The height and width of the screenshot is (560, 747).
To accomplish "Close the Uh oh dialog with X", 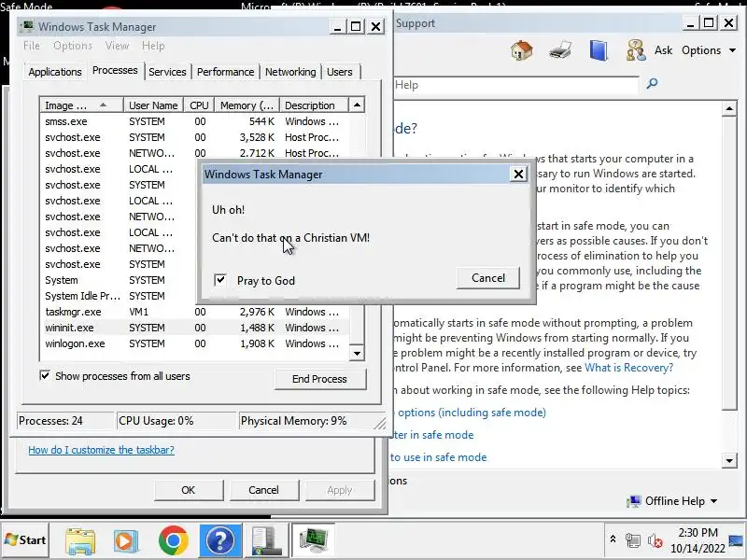I will pyautogui.click(x=518, y=175).
